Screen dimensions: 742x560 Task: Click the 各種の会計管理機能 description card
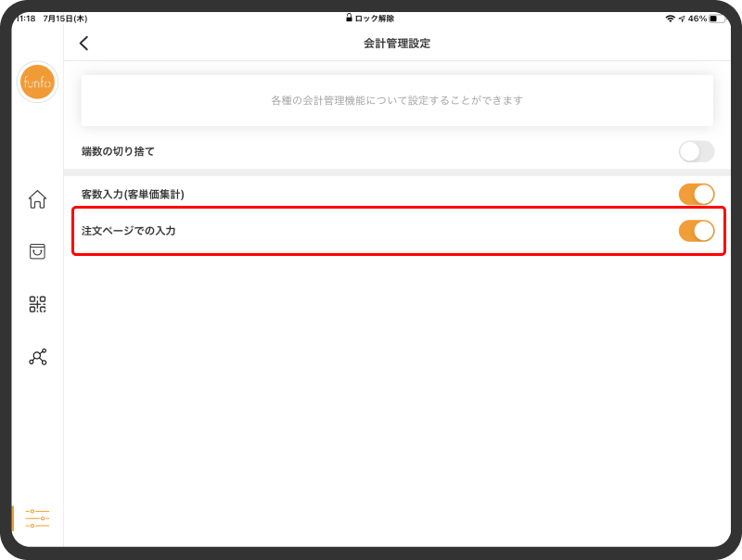coord(397,100)
